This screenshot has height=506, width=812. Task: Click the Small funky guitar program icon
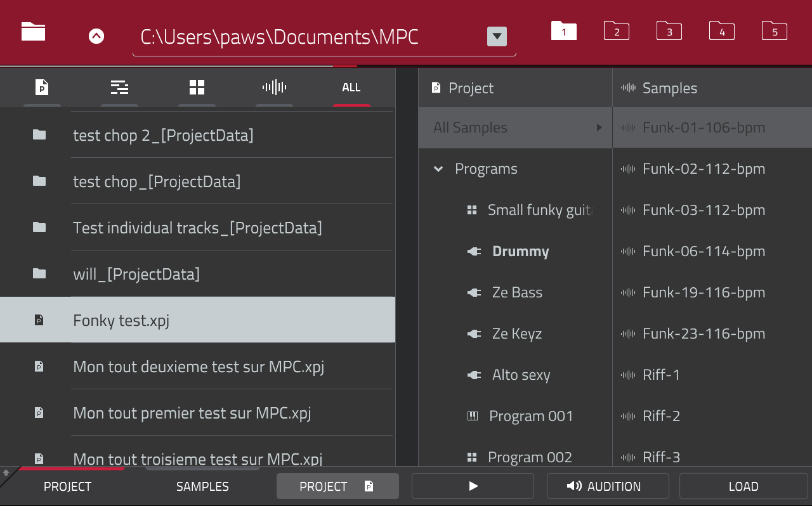coord(472,210)
